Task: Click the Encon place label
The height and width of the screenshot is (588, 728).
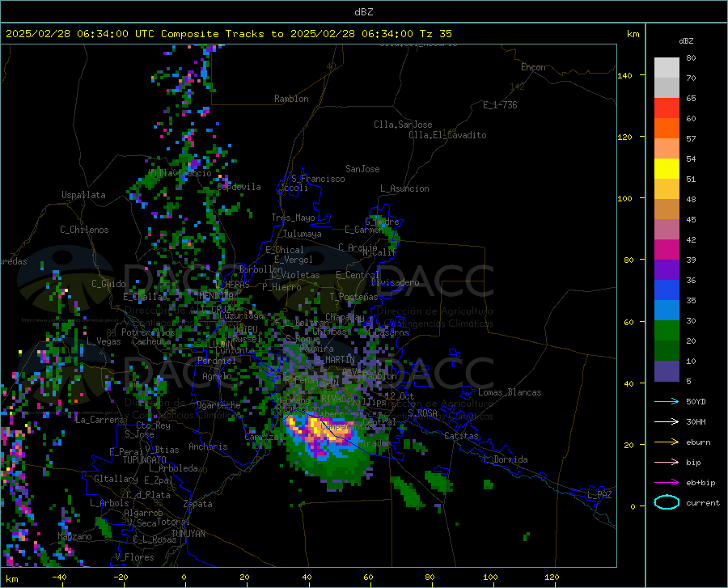Action: coord(533,67)
